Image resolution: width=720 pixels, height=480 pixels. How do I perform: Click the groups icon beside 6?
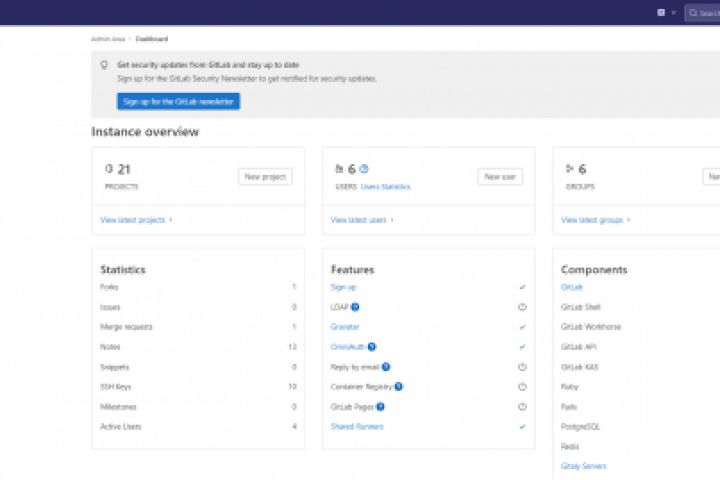click(570, 169)
